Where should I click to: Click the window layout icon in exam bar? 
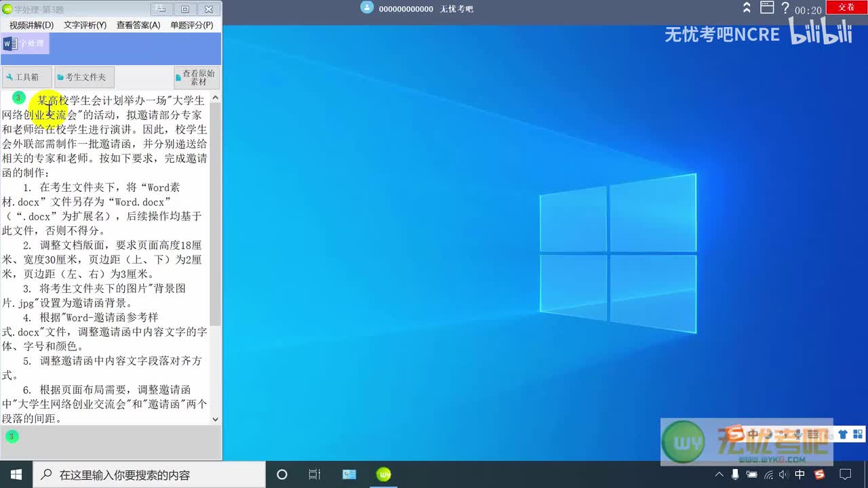(767, 8)
